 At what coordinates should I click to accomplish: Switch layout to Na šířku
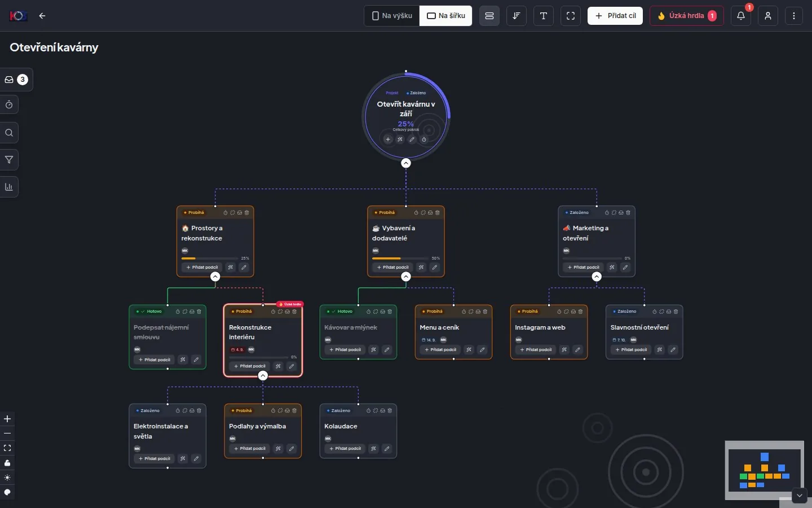coord(446,16)
